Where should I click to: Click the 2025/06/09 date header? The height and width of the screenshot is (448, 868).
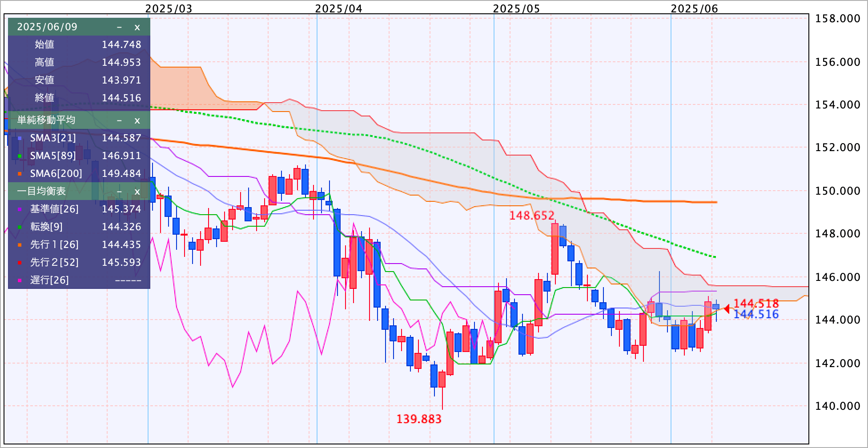pyautogui.click(x=47, y=27)
